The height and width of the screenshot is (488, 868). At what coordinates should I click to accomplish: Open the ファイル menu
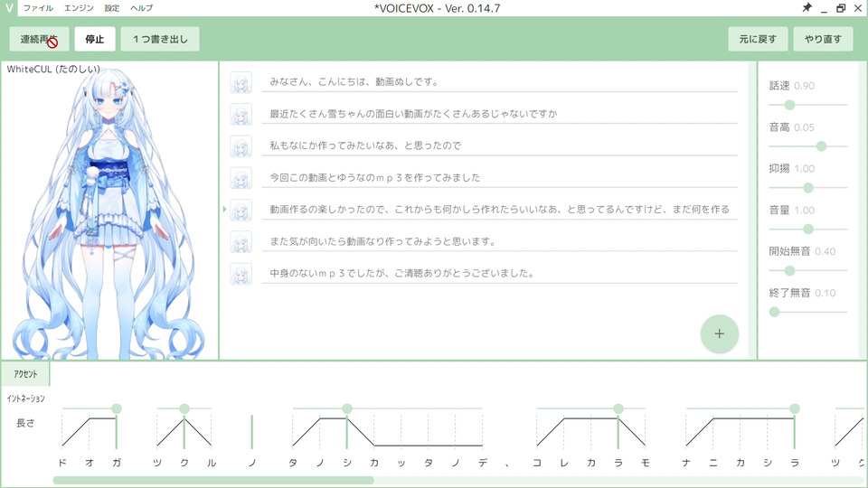point(38,8)
